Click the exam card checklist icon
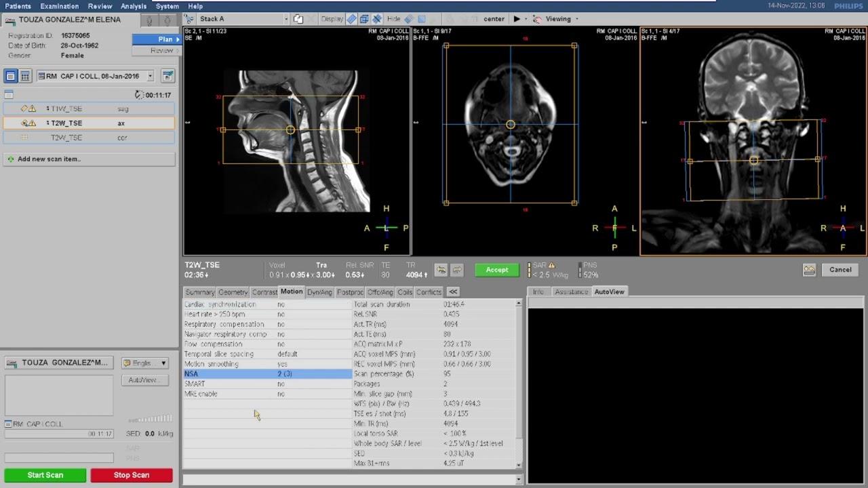 coord(167,76)
